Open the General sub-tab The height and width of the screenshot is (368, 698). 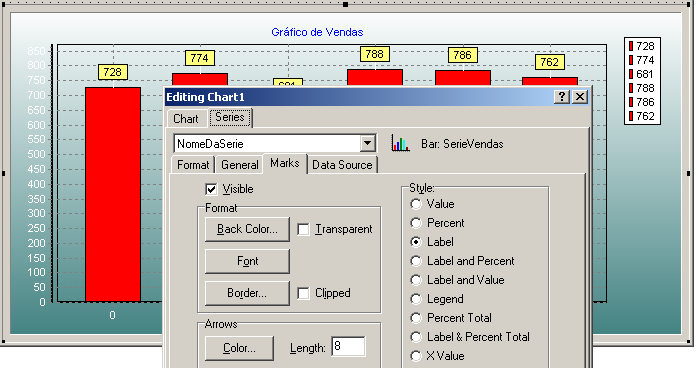[x=239, y=165]
